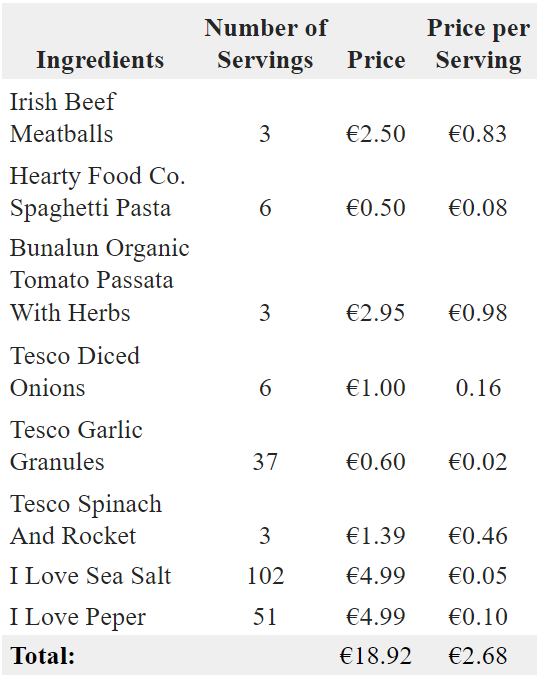
Task: Click the I Love Sea Salt cell
Action: (91, 576)
